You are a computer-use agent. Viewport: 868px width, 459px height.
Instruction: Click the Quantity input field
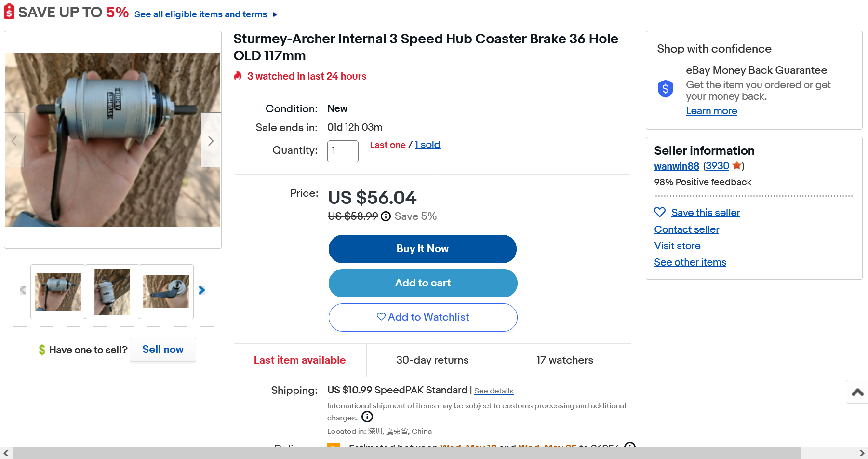point(342,151)
